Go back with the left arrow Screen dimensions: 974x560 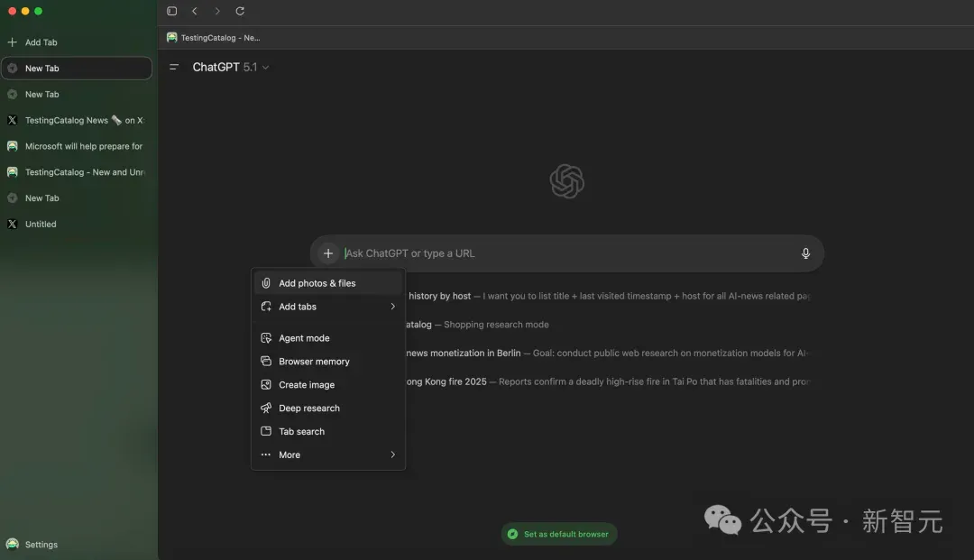pos(195,11)
